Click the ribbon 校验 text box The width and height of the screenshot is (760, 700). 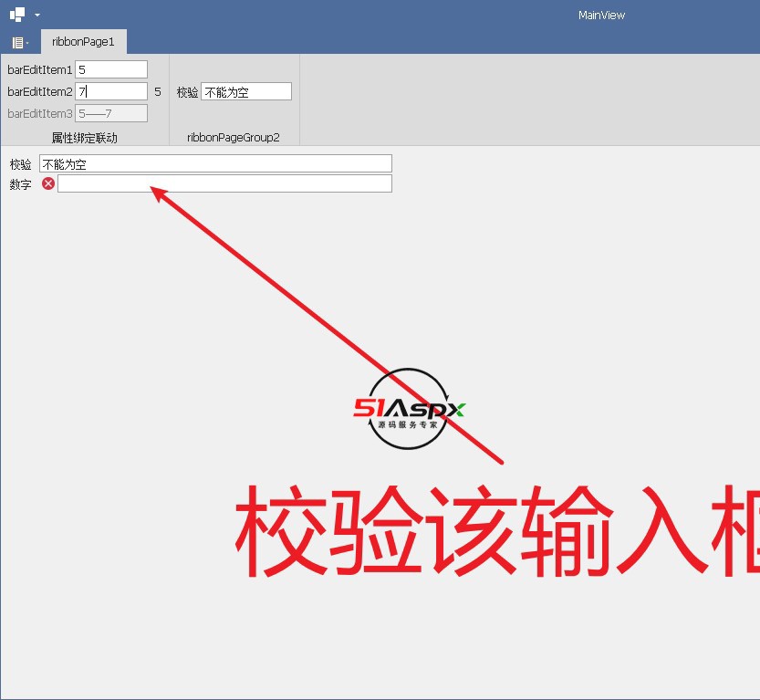pos(245,91)
